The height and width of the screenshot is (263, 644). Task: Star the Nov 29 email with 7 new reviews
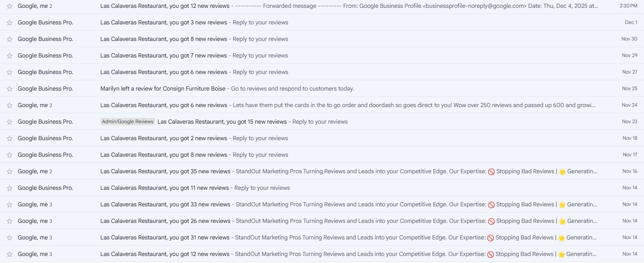(10, 56)
